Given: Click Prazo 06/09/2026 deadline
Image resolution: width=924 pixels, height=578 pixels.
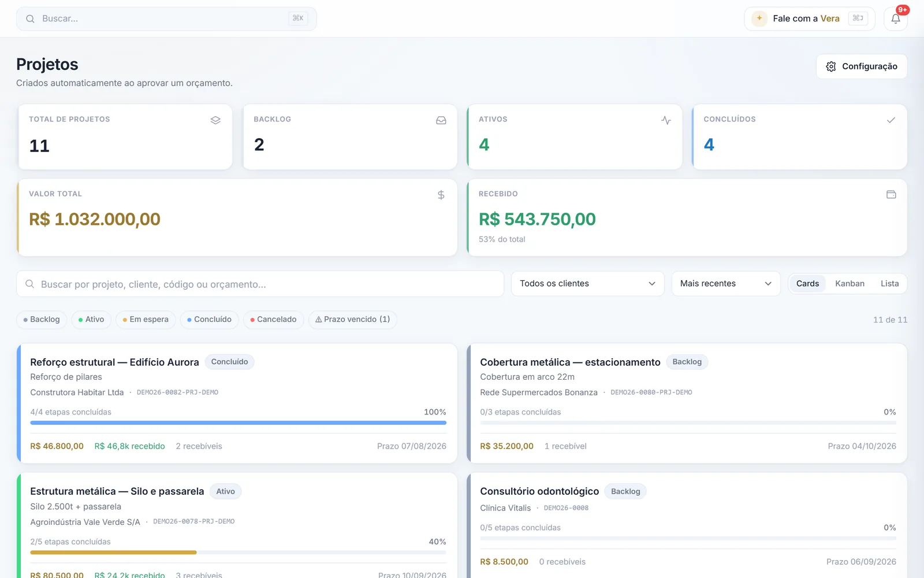Looking at the screenshot, I should pyautogui.click(x=861, y=562).
